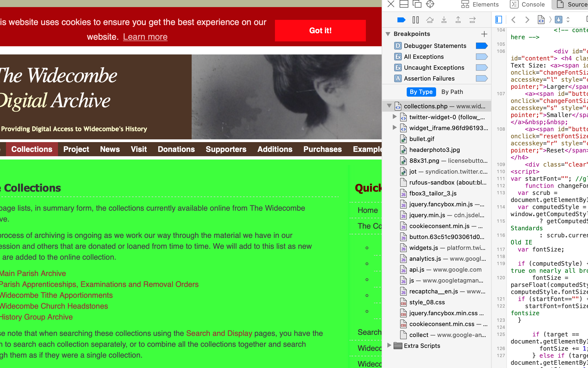Click the step-out debugger icon
The image size is (588, 368).
(x=458, y=20)
